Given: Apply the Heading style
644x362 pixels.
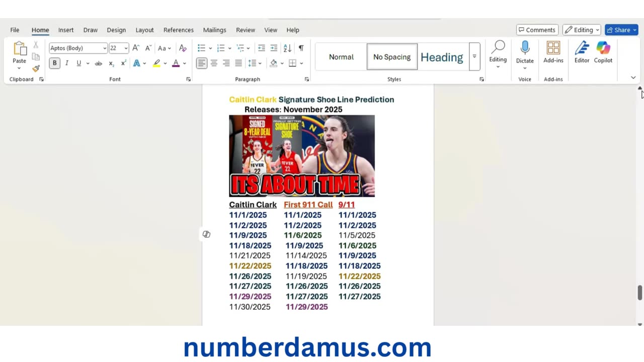Looking at the screenshot, I should pos(442,57).
